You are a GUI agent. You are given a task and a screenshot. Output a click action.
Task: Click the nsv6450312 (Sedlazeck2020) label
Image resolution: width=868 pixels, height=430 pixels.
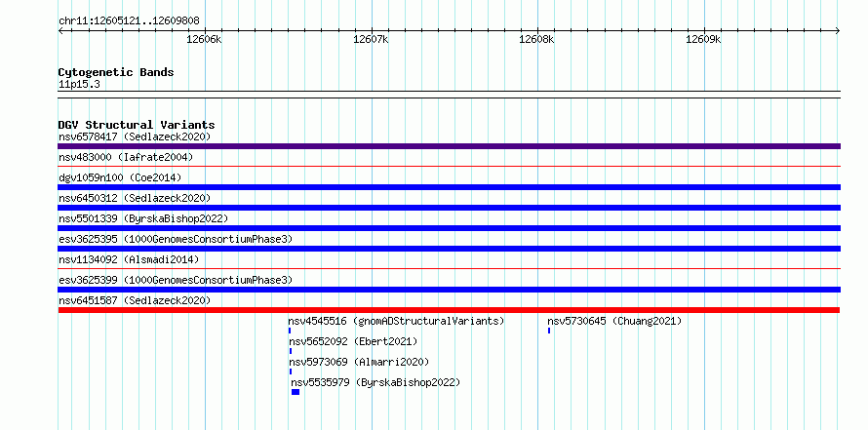point(135,198)
